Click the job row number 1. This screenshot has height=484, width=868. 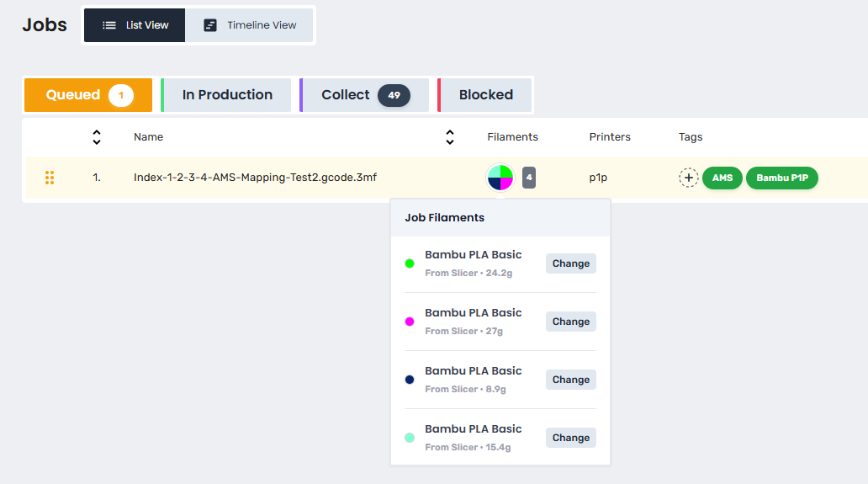[97, 178]
